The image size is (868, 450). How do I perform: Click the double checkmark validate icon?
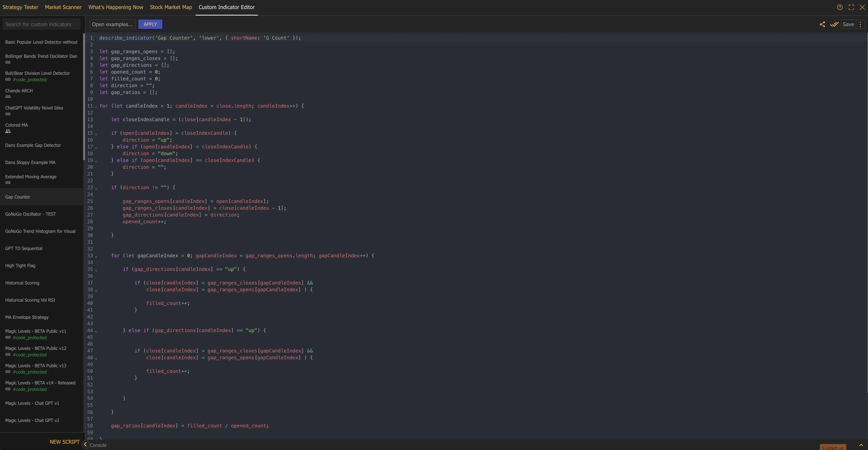(x=834, y=24)
